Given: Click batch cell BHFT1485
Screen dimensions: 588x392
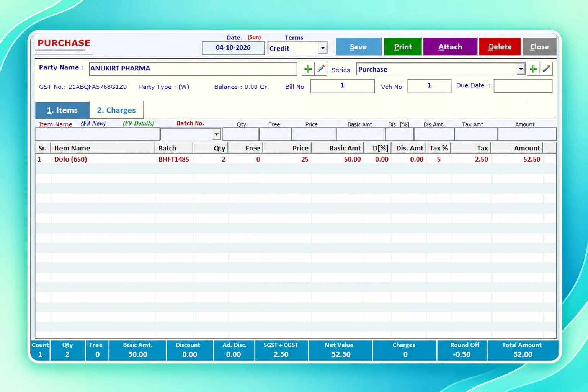Looking at the screenshot, I should tap(174, 159).
